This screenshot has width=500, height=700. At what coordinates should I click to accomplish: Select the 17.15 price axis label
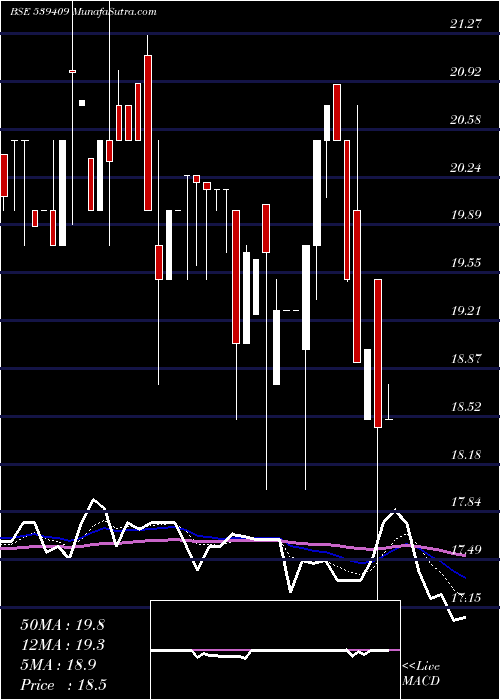click(466, 598)
